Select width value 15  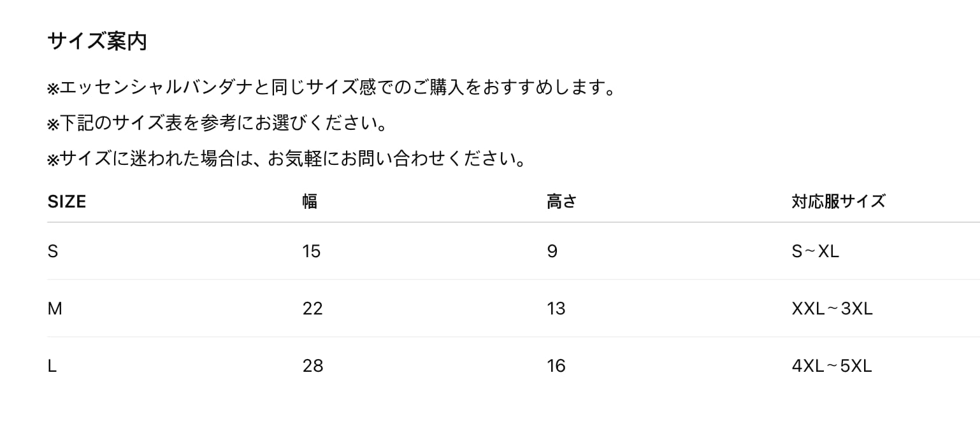312,251
